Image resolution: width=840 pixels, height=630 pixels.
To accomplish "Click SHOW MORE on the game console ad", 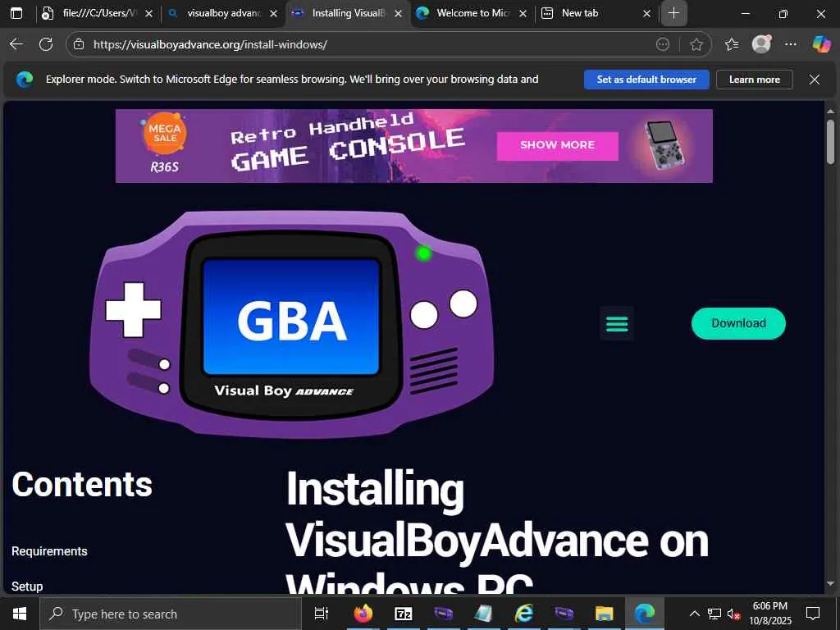I will tap(558, 146).
